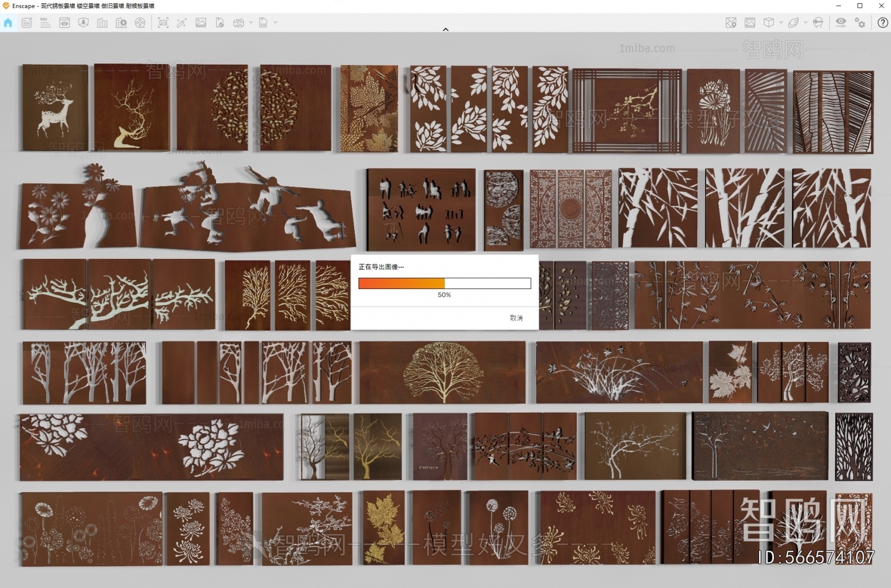Click the 50% export progress bar

tap(444, 283)
